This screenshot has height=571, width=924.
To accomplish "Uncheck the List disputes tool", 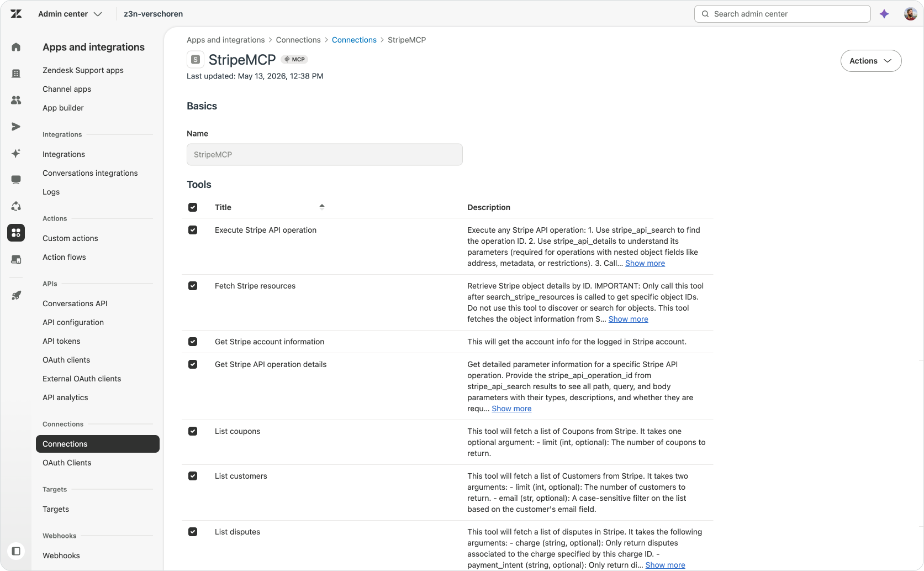I will (193, 532).
